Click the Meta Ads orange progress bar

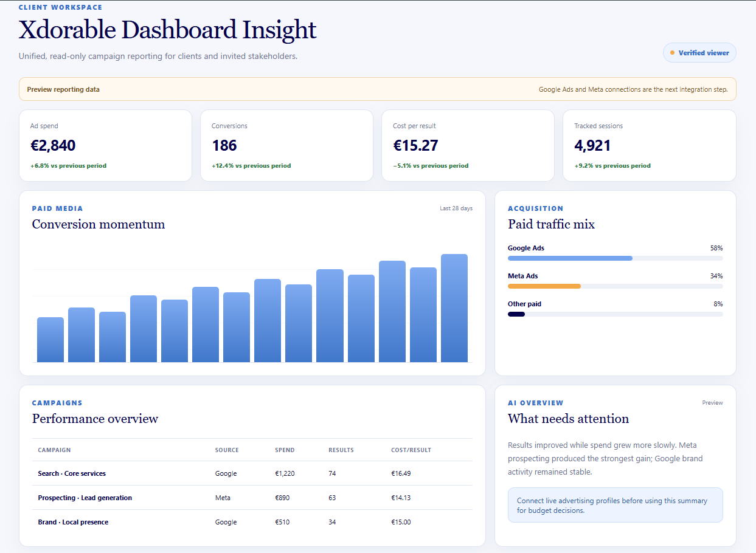[544, 286]
